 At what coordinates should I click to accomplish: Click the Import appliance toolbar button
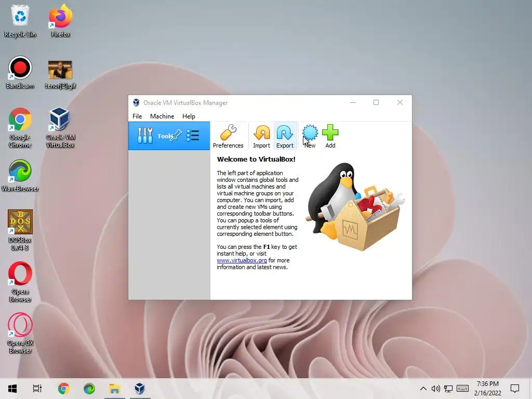[261, 136]
